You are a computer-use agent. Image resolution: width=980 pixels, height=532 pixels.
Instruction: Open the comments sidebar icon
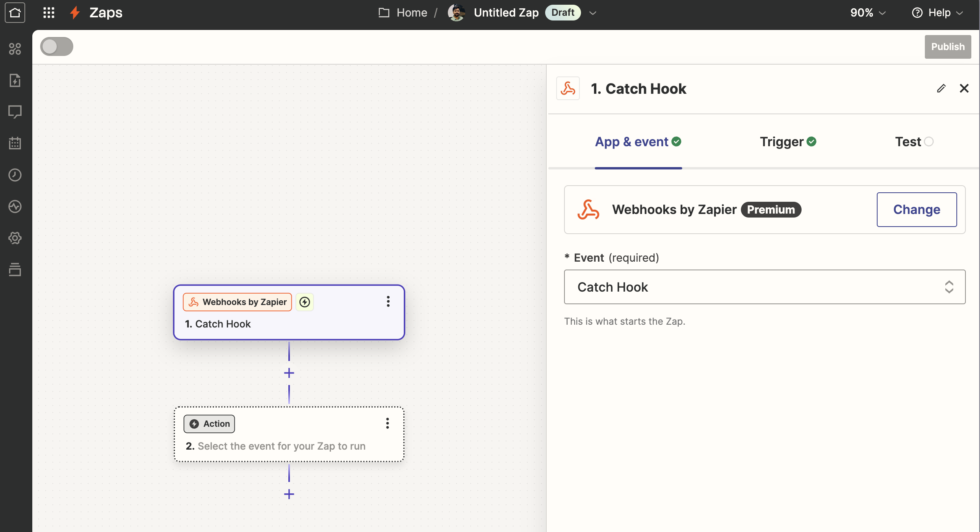pyautogui.click(x=15, y=112)
